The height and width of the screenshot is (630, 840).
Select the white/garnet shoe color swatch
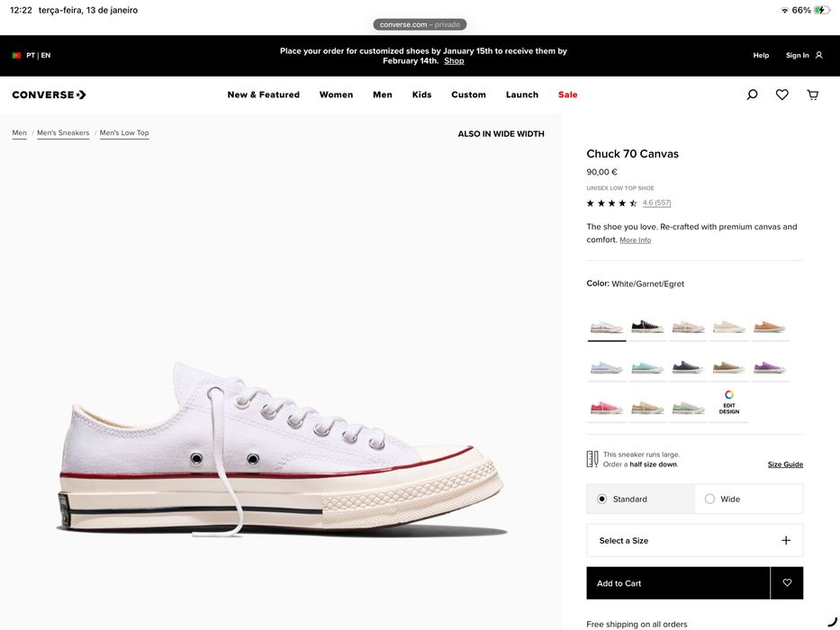pyautogui.click(x=607, y=326)
